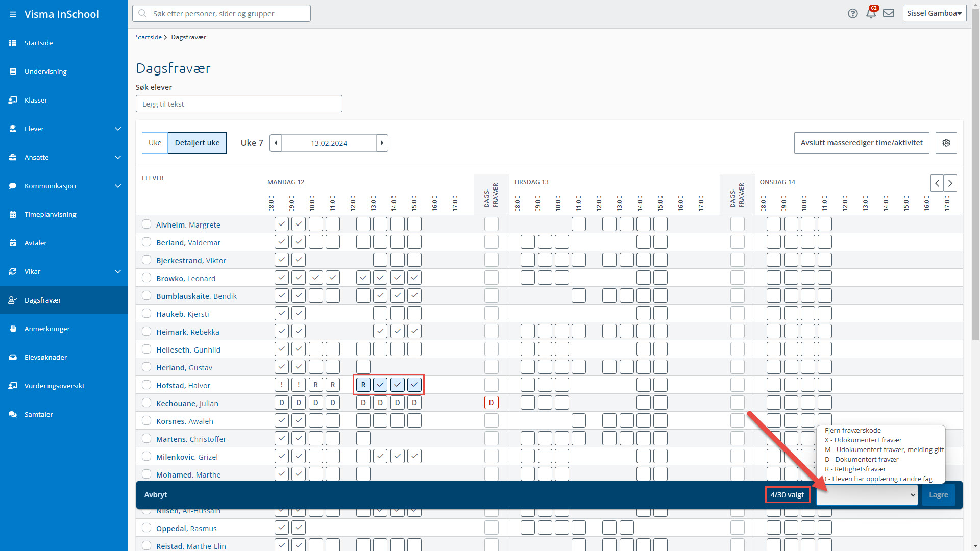Viewport: 980px width, 551px height.
Task: Toggle Heimark Rebekka Monday 13:00 checkbox
Action: pyautogui.click(x=380, y=331)
